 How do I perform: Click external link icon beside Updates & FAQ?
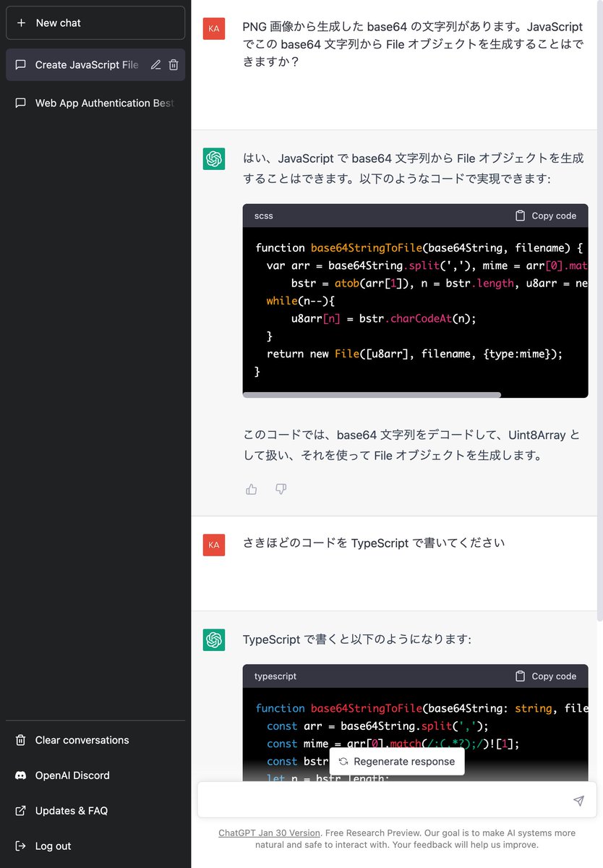21,811
